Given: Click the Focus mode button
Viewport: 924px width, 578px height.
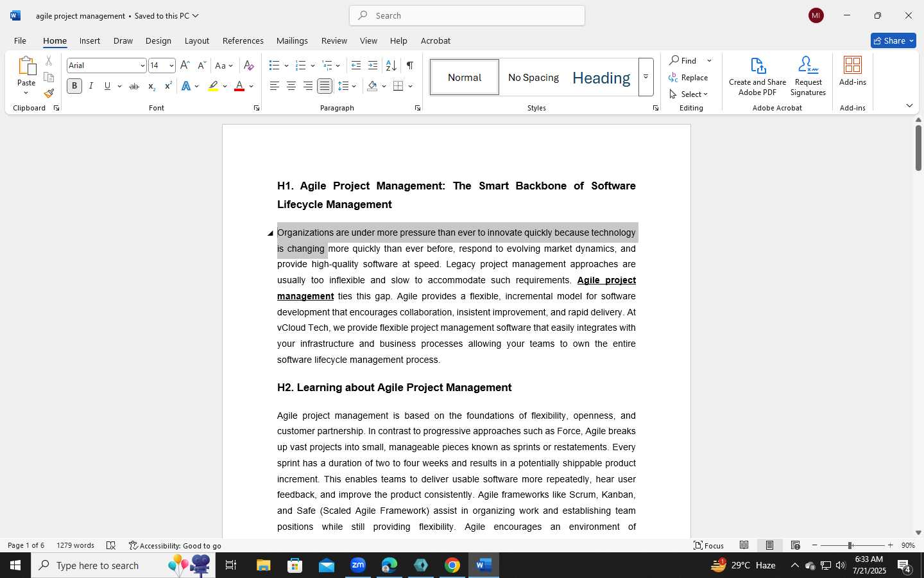Looking at the screenshot, I should [x=708, y=545].
